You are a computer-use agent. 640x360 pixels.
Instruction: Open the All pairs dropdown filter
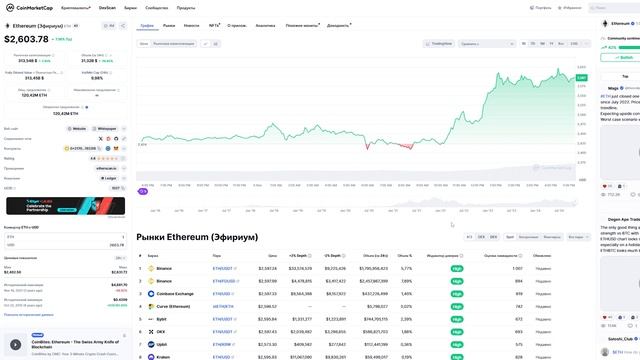click(578, 237)
